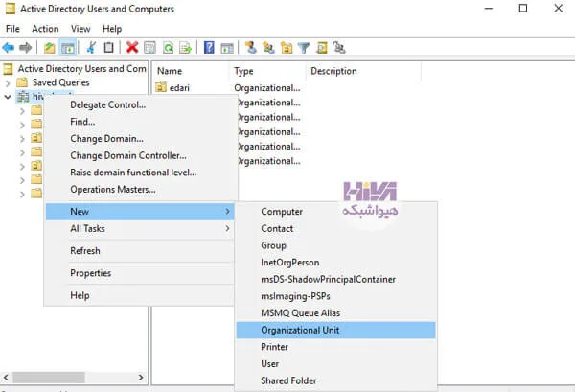Select Printer in the New submenu
The image size is (575, 392).
pyautogui.click(x=336, y=347)
